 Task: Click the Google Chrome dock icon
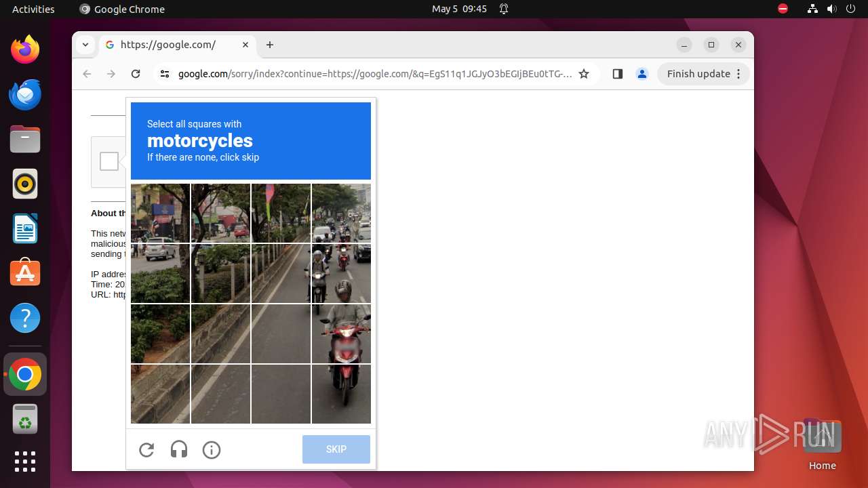25,374
